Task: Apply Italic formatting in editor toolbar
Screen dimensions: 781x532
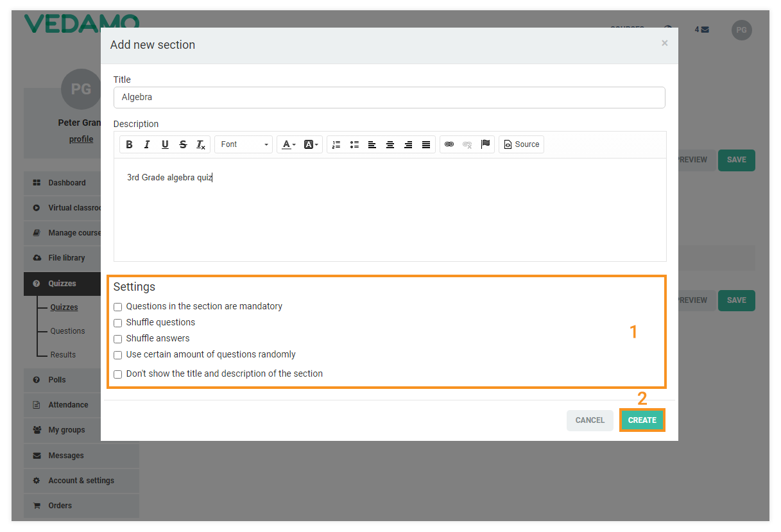Action: pyautogui.click(x=147, y=144)
